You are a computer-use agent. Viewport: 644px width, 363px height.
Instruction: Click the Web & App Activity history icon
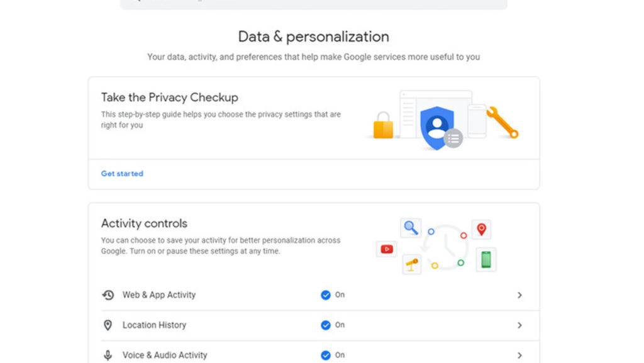(x=108, y=295)
